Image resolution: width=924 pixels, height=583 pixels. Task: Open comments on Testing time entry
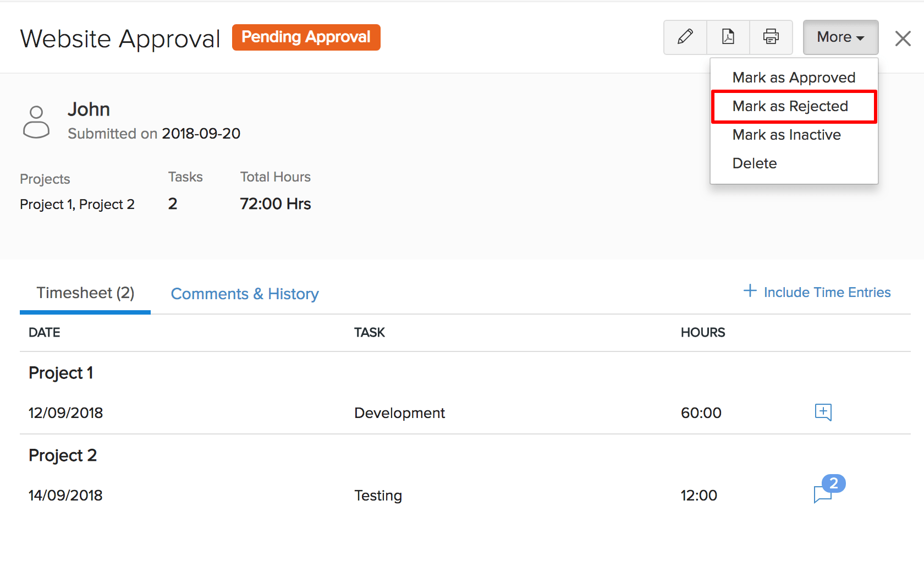824,493
